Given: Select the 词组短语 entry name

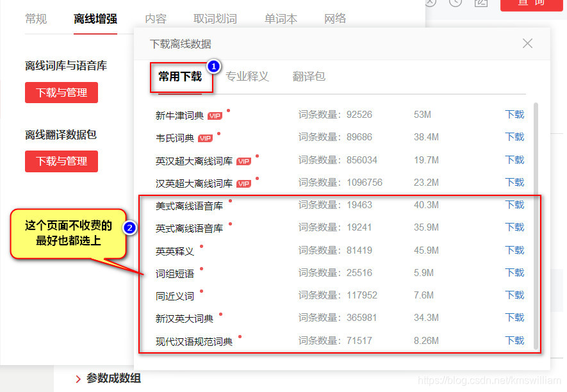Looking at the screenshot, I should [x=175, y=274].
